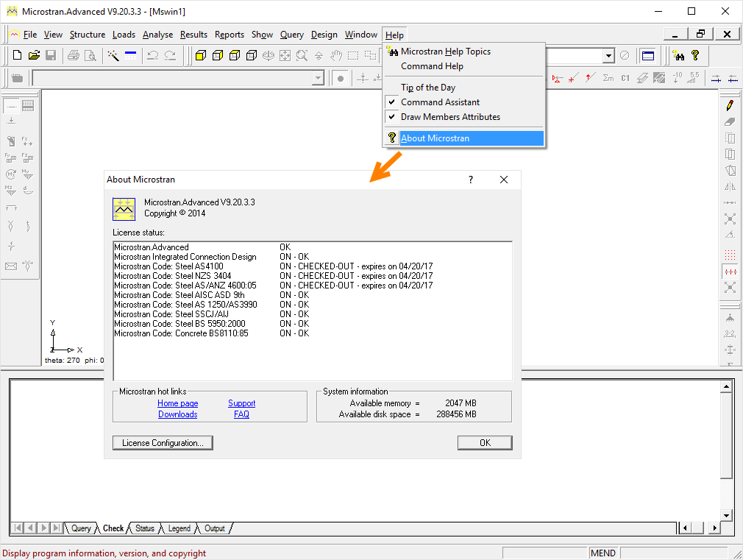Click the Print icon in the toolbar
743x560 pixels.
point(73,55)
